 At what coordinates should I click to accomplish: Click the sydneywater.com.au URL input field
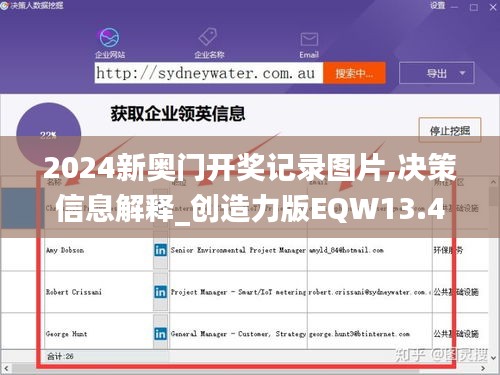click(x=209, y=73)
